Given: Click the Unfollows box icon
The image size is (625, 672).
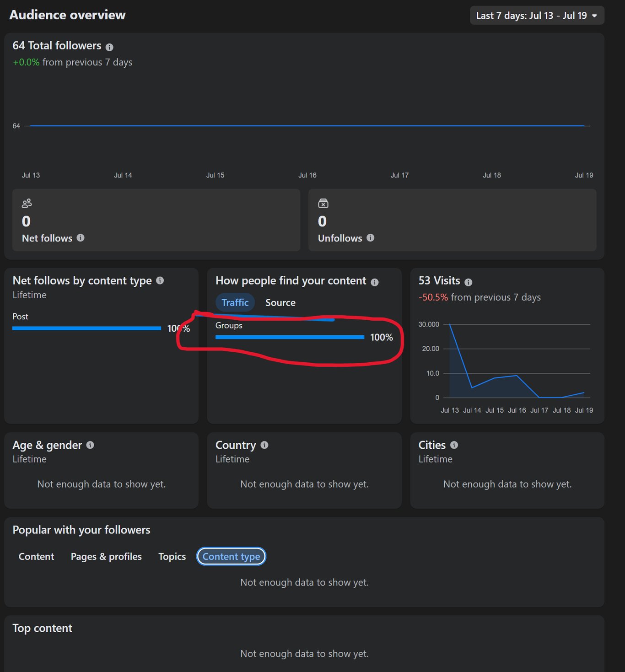Looking at the screenshot, I should coord(323,203).
